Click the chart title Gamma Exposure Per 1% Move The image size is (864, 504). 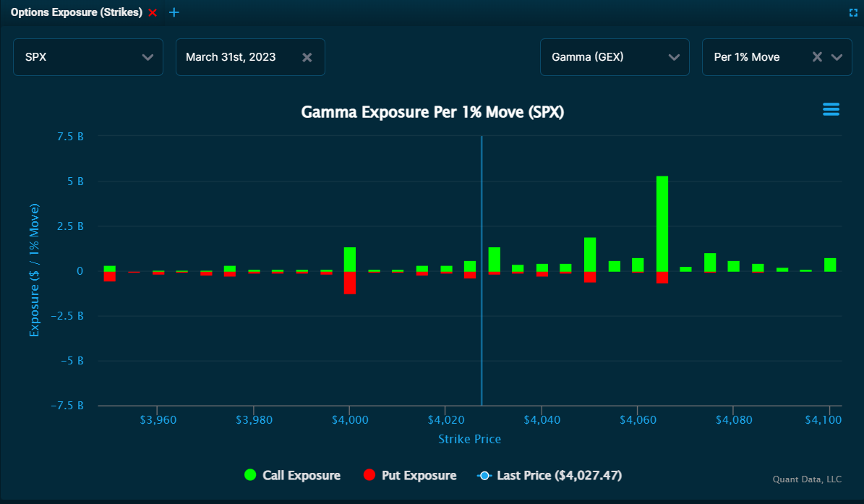[x=432, y=112]
